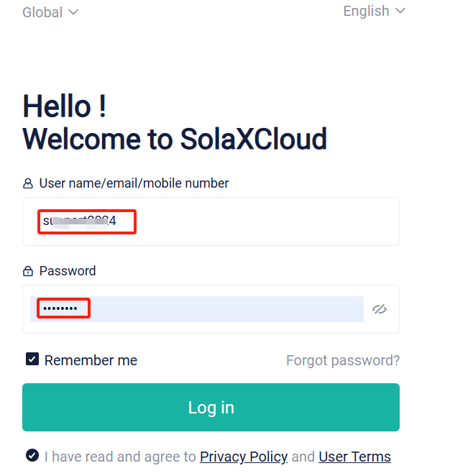Click the User name/email/mobile number label
Screen dimensions: 450x476
pos(134,183)
